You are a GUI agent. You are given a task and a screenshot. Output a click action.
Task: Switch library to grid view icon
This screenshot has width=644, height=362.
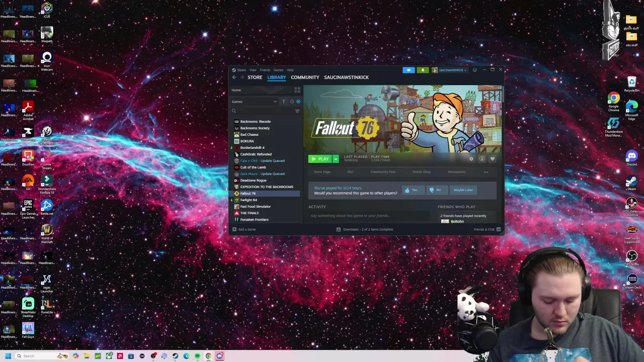click(297, 90)
